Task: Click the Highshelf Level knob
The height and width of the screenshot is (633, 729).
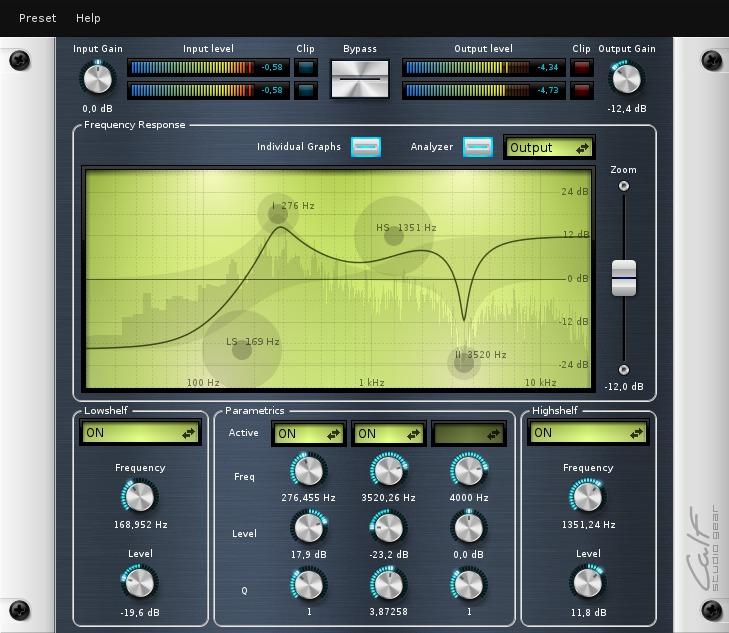Action: (588, 582)
